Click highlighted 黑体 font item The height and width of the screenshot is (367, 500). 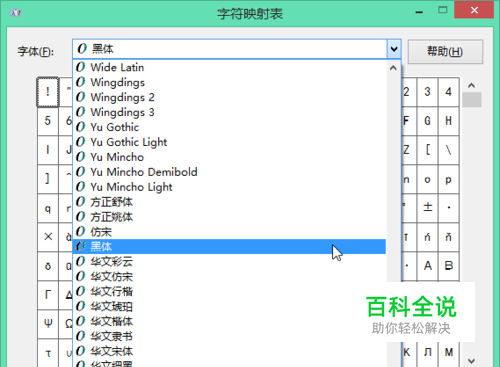(x=229, y=247)
